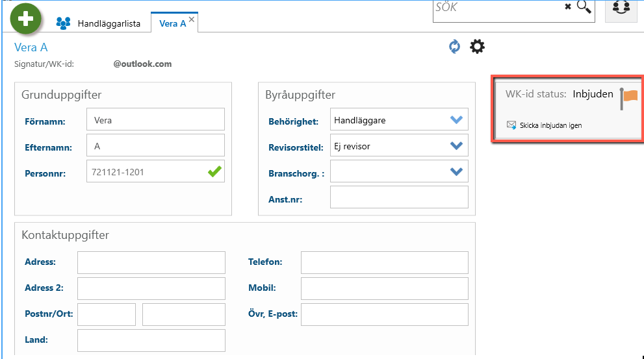Open the Revisorstitel dropdown
Image resolution: width=644 pixels, height=359 pixels.
pyautogui.click(x=399, y=145)
